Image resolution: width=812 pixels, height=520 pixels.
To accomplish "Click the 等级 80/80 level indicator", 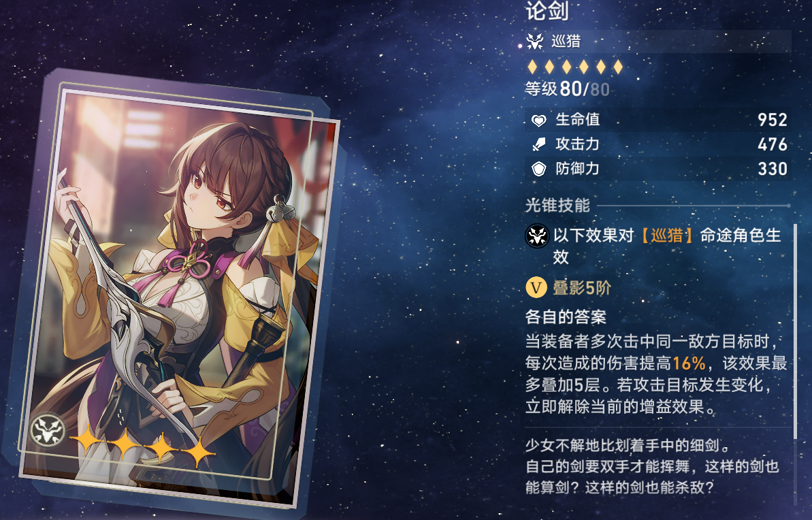I will (567, 89).
